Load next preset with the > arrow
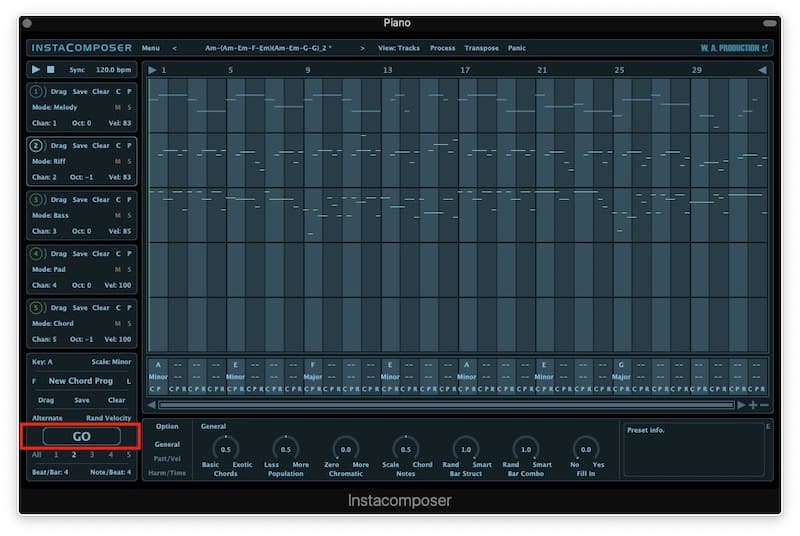 click(x=362, y=48)
